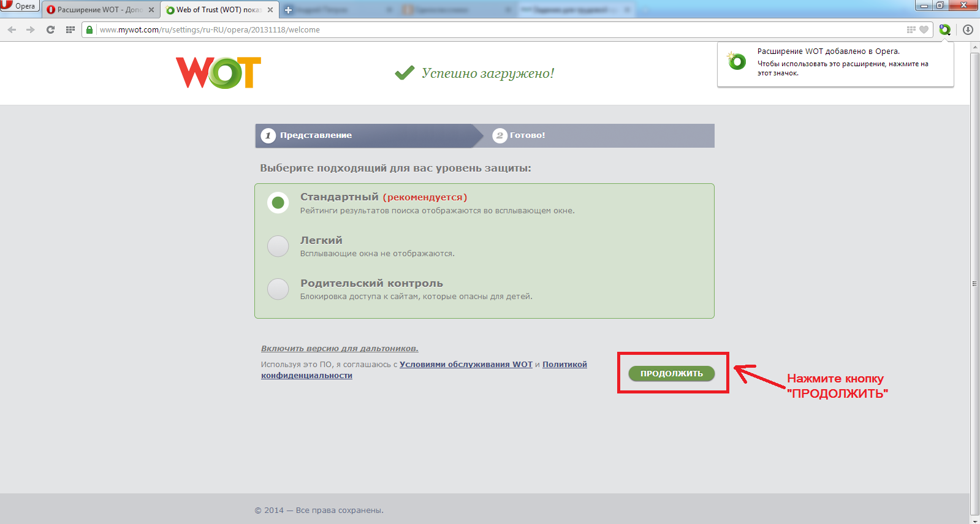
Task: Open a new tab with plus button
Action: pyautogui.click(x=288, y=10)
